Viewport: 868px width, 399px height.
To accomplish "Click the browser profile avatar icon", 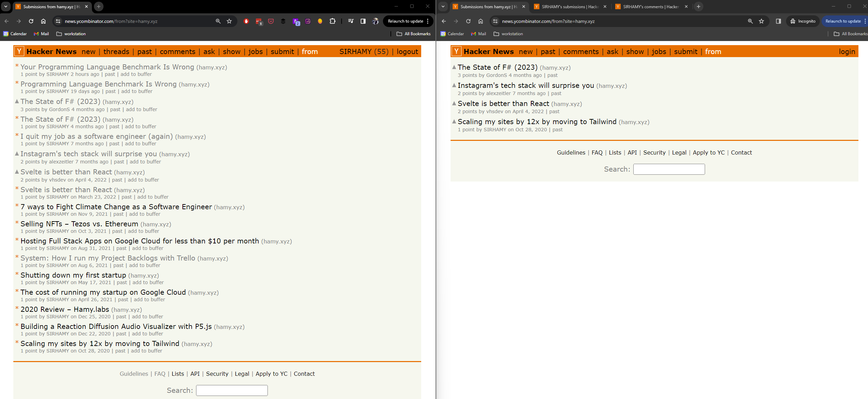I will (375, 21).
